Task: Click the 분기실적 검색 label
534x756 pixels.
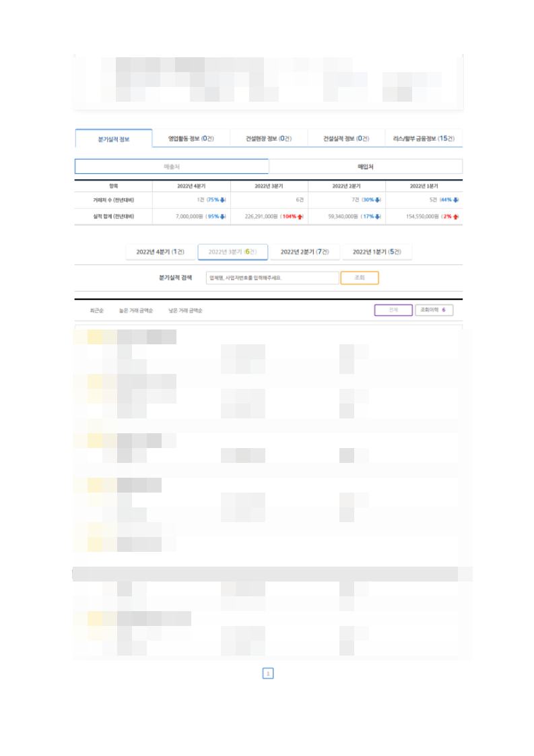Action: coord(176,278)
